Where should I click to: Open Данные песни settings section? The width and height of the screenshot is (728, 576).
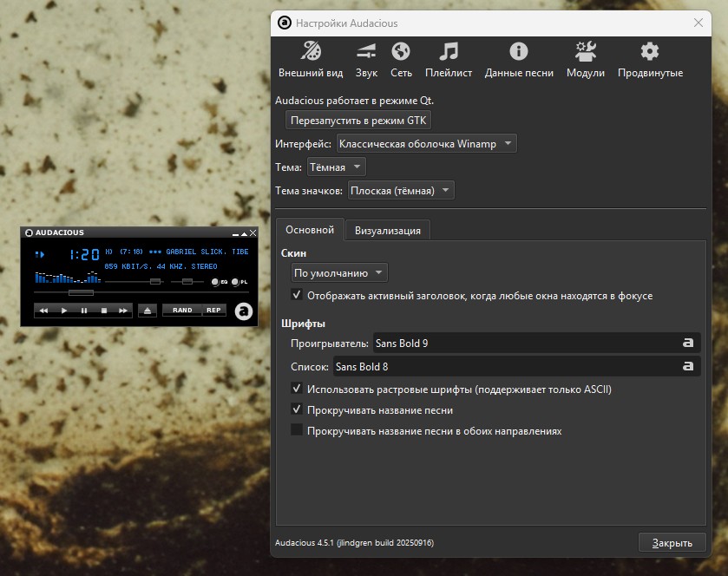click(518, 60)
